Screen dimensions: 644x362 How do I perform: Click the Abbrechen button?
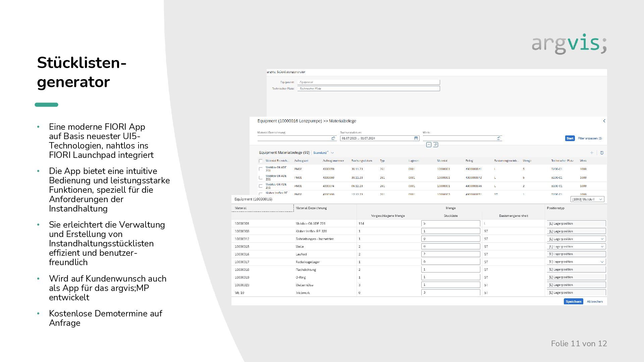[595, 302]
